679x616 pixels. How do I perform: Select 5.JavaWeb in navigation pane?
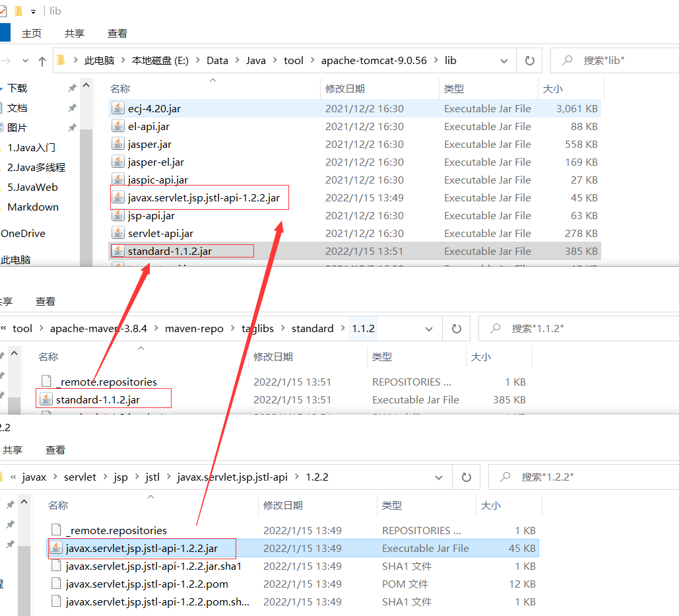tap(32, 187)
